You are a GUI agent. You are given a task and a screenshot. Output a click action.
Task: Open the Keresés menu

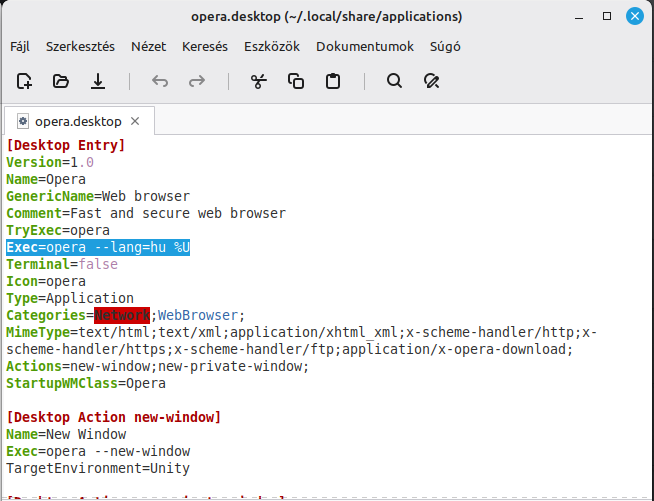[x=205, y=46]
